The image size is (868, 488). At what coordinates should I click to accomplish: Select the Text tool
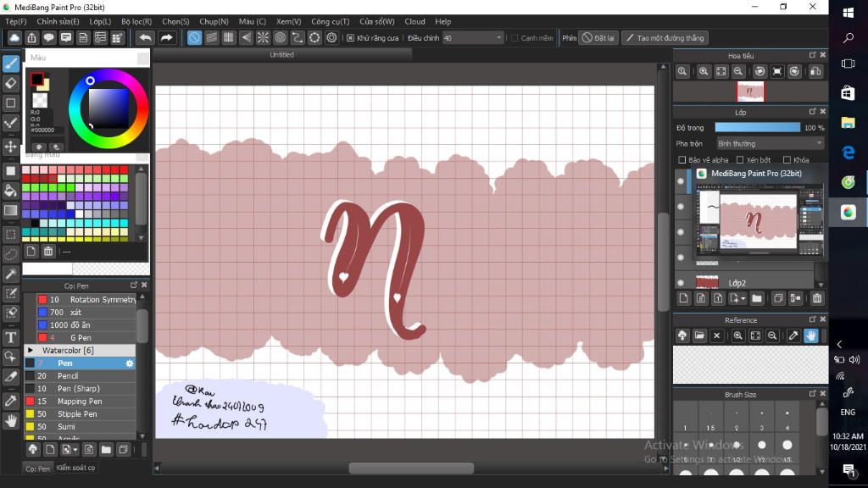click(x=10, y=337)
